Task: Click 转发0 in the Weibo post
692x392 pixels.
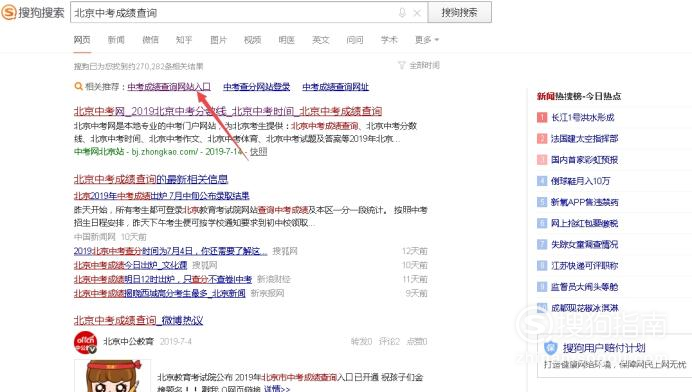Action: [361, 341]
